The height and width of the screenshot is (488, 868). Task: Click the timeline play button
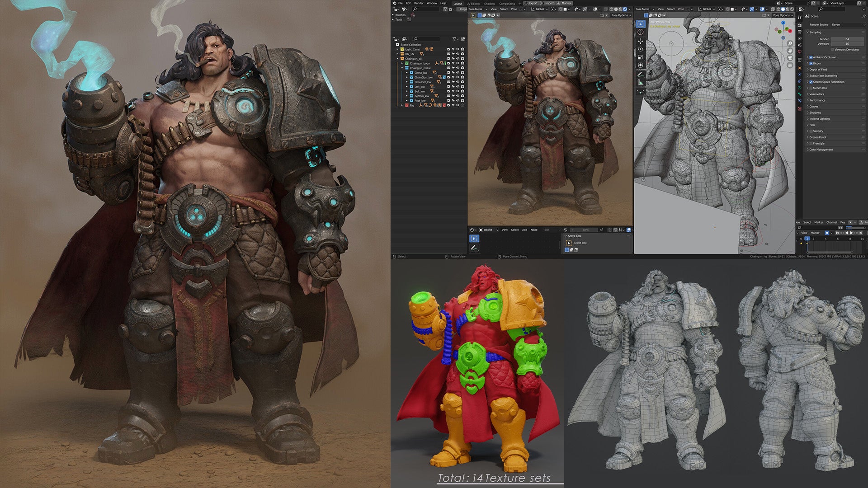(x=851, y=233)
